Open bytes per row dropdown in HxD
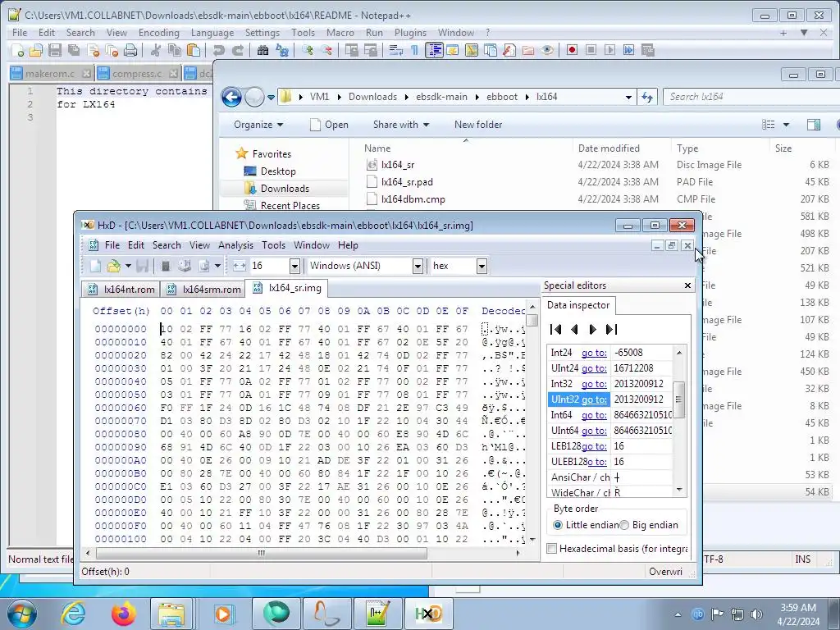840x630 pixels. (294, 266)
